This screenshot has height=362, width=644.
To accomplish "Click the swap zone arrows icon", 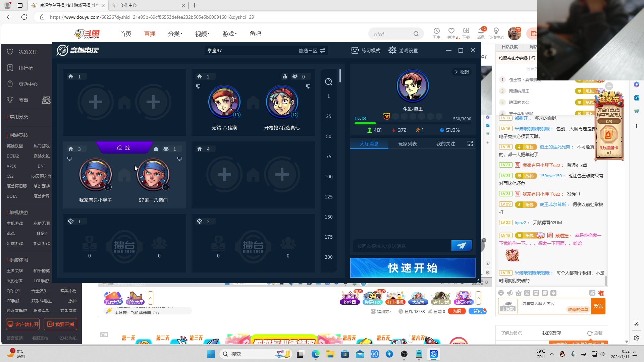I will (323, 50).
